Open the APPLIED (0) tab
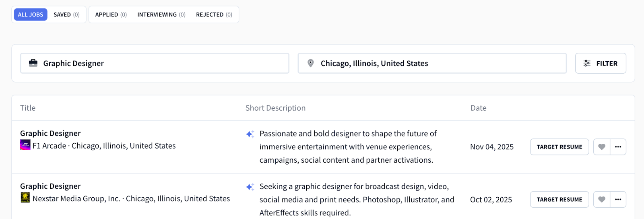644x219 pixels. (111, 14)
